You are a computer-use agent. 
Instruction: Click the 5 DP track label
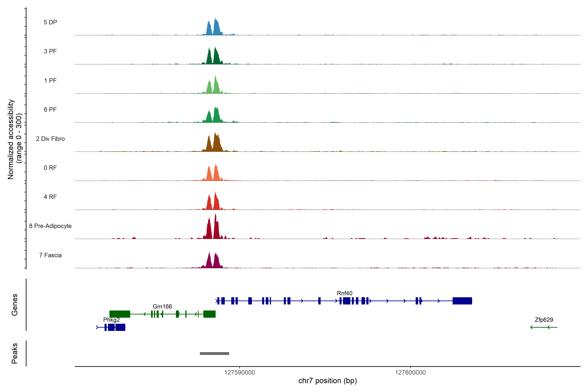click(50, 22)
